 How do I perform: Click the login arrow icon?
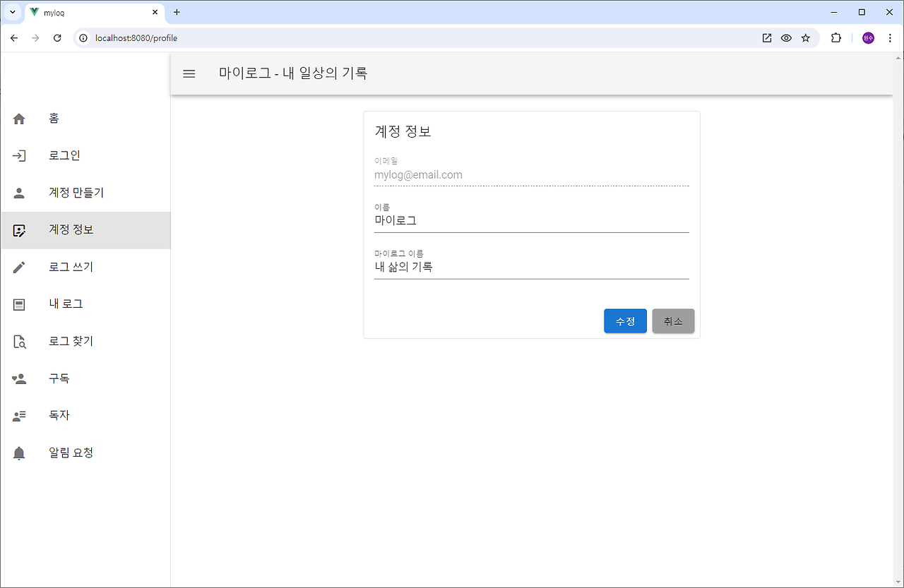[x=19, y=156]
